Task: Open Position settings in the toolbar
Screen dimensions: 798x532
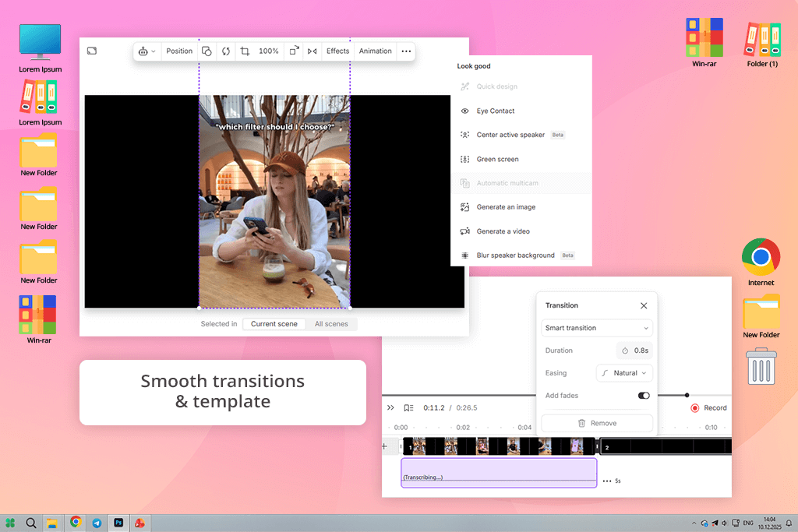Action: 179,51
